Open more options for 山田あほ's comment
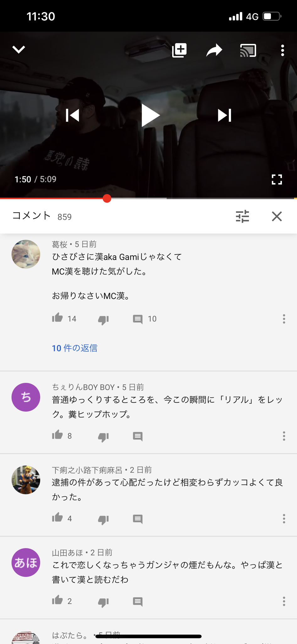 coord(284,601)
